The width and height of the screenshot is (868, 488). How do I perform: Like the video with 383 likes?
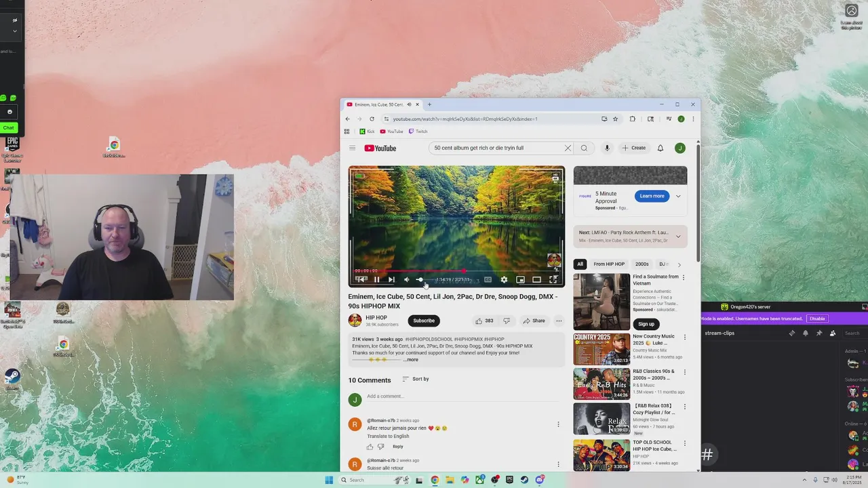coord(484,321)
